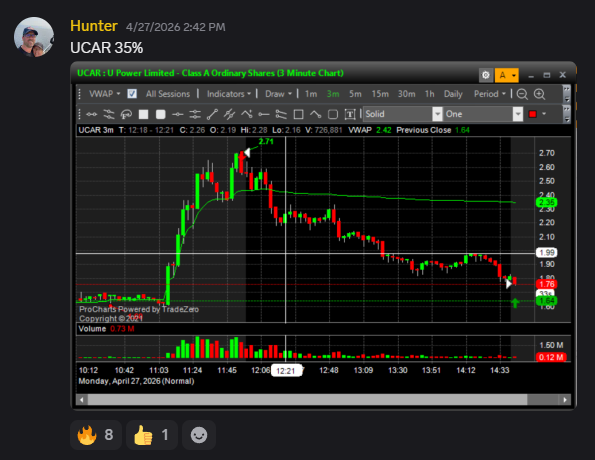Click scrollbar left arrow
This screenshot has width=595, height=460.
[x=81, y=400]
